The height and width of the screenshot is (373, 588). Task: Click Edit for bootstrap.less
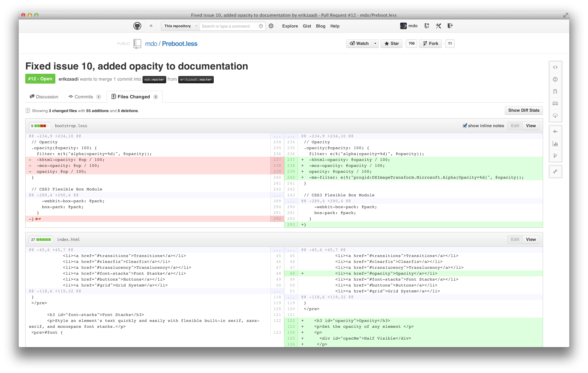(515, 126)
